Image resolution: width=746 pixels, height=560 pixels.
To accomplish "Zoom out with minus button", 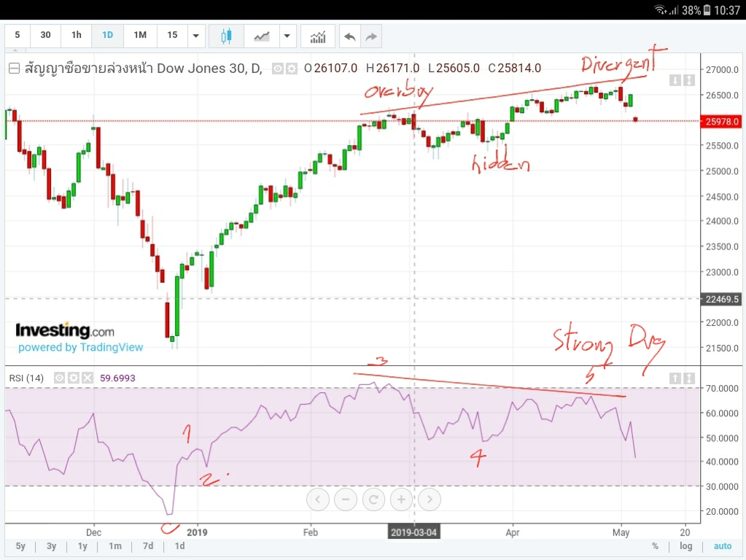I will (346, 499).
